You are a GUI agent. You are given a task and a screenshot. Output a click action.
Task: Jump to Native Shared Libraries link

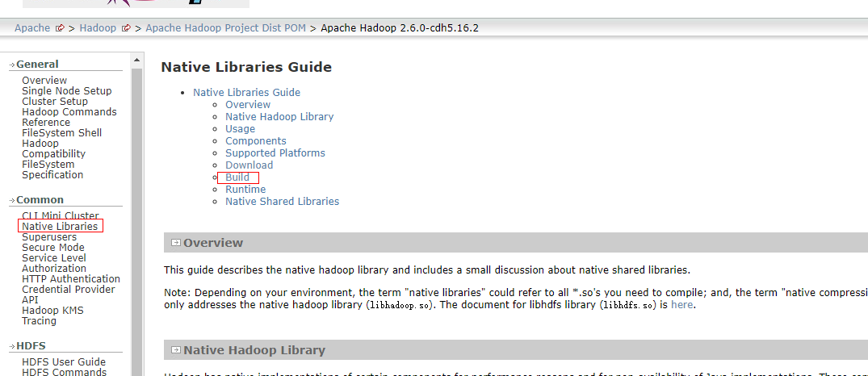282,201
